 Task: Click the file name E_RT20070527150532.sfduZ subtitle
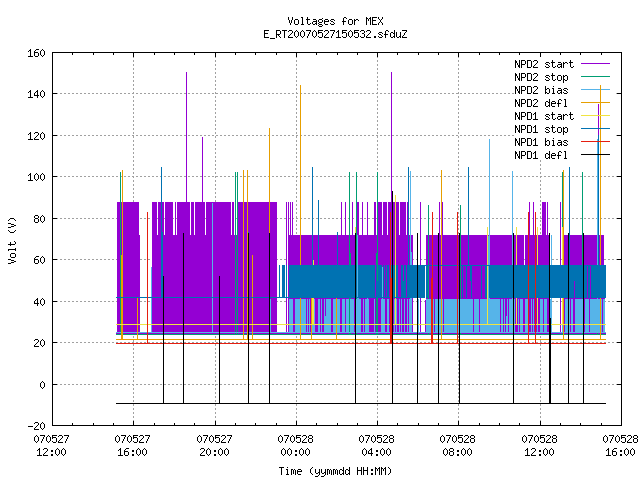(335, 34)
